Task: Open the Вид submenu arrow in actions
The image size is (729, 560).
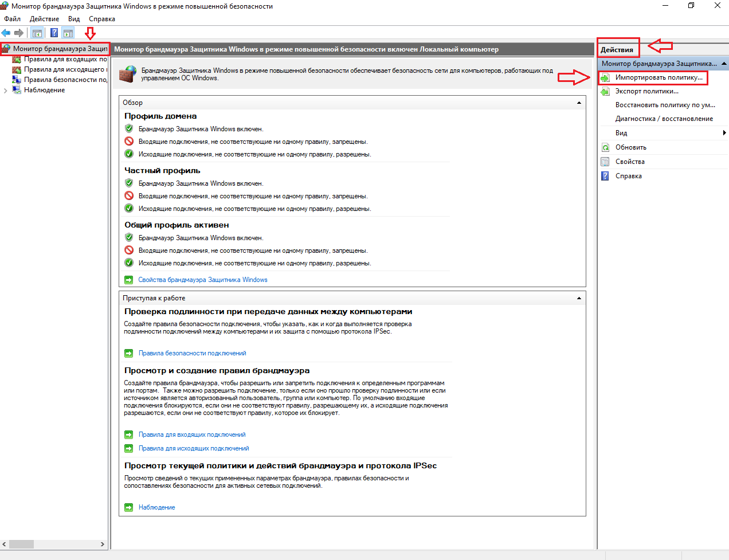Action: (x=724, y=133)
